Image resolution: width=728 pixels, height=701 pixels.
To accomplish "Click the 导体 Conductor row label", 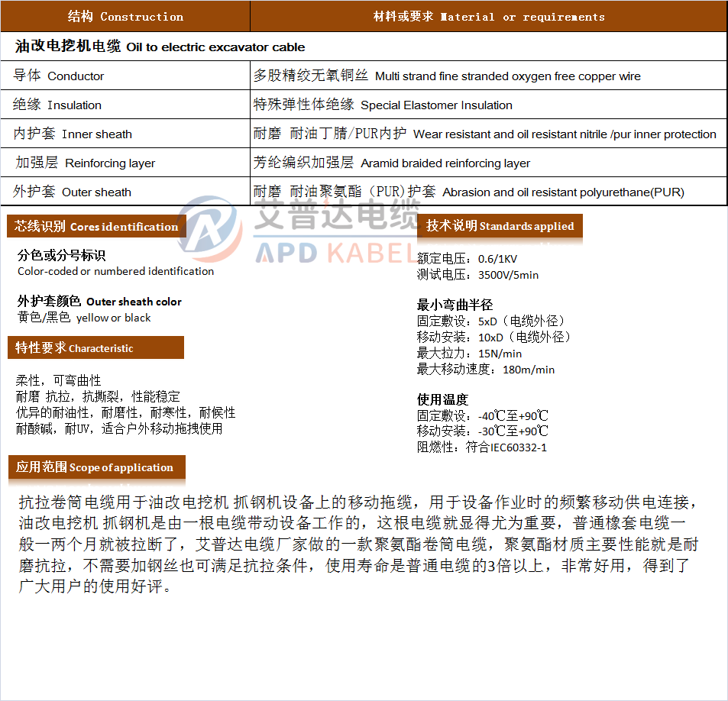I will coord(59,76).
